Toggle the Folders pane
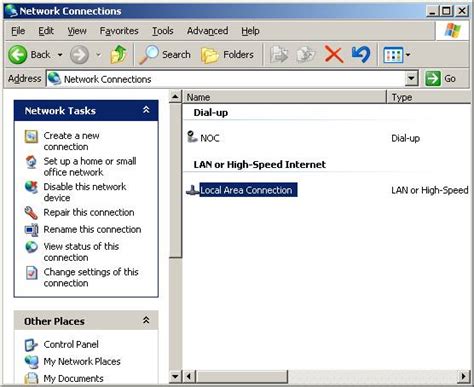This screenshot has height=387, width=474. (x=228, y=54)
